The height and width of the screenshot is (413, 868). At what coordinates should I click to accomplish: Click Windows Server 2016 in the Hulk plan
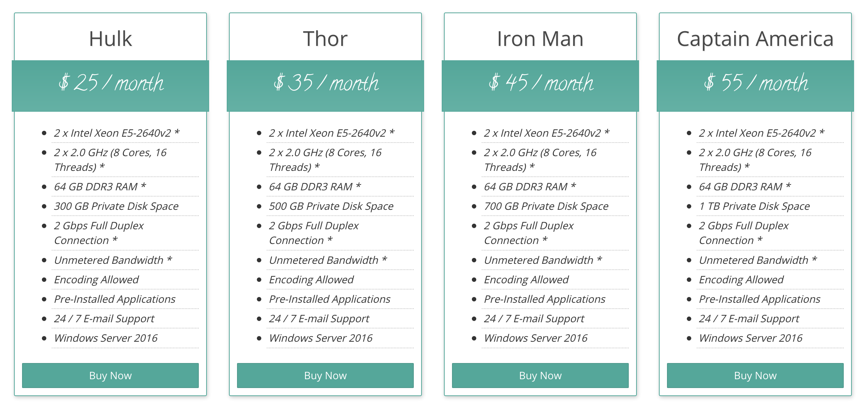(106, 338)
